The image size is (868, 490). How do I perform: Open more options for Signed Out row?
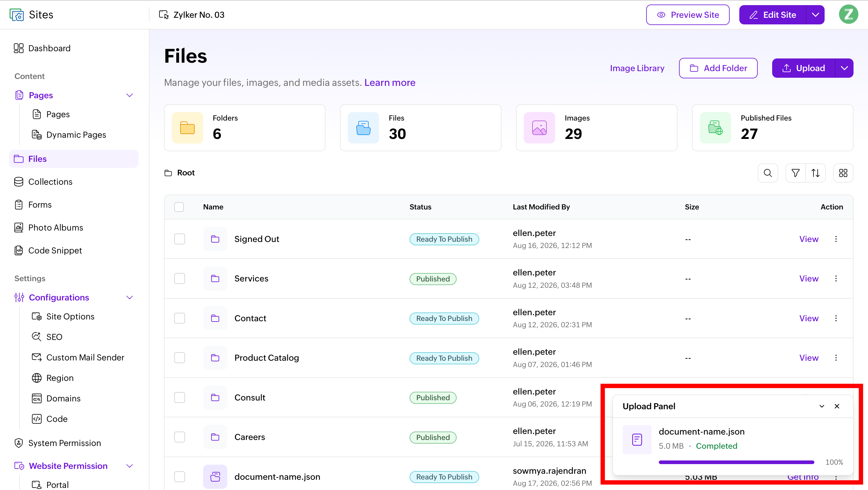pos(836,239)
